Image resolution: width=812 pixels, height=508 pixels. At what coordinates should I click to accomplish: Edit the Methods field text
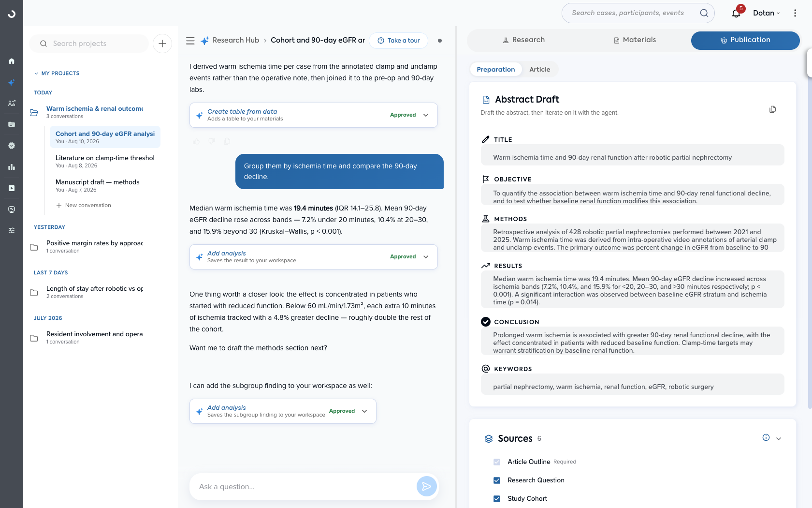pyautogui.click(x=632, y=238)
